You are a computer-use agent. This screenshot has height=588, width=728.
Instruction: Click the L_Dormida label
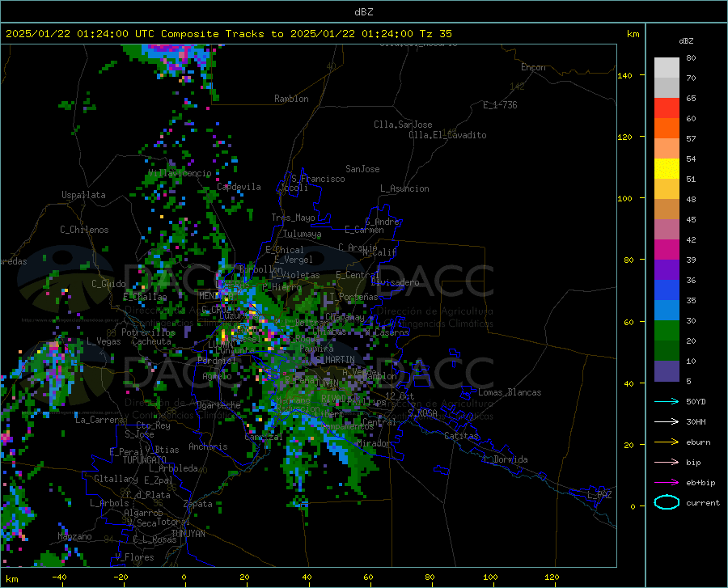pyautogui.click(x=505, y=459)
